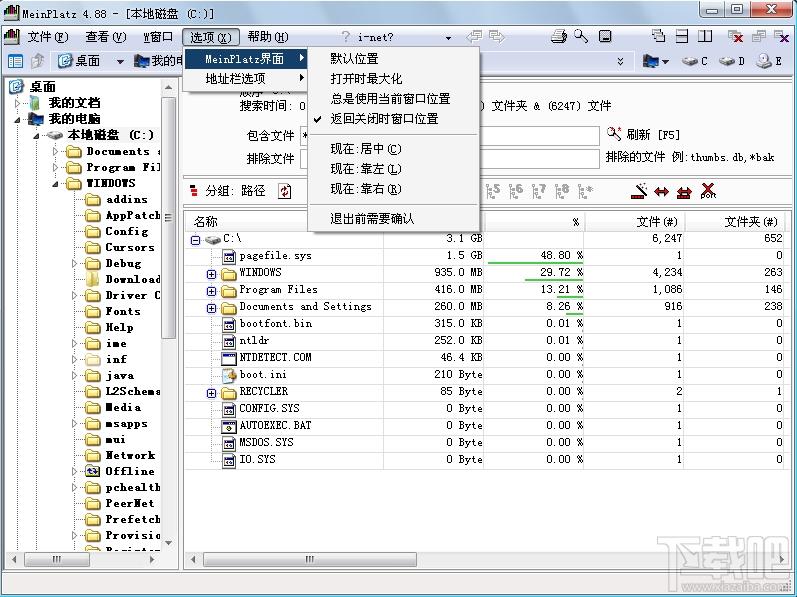This screenshot has width=797, height=597.
Task: Click the refresh magnifier icon next to 刷新
Action: point(614,134)
